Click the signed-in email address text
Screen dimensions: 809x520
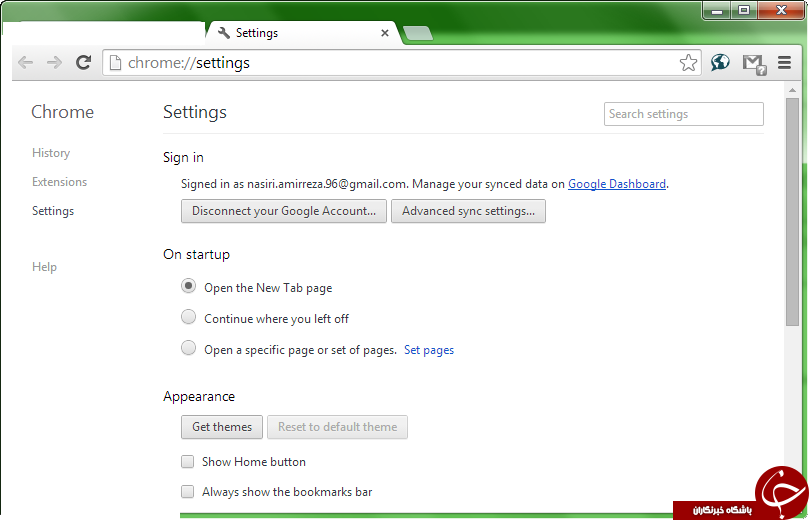326,184
